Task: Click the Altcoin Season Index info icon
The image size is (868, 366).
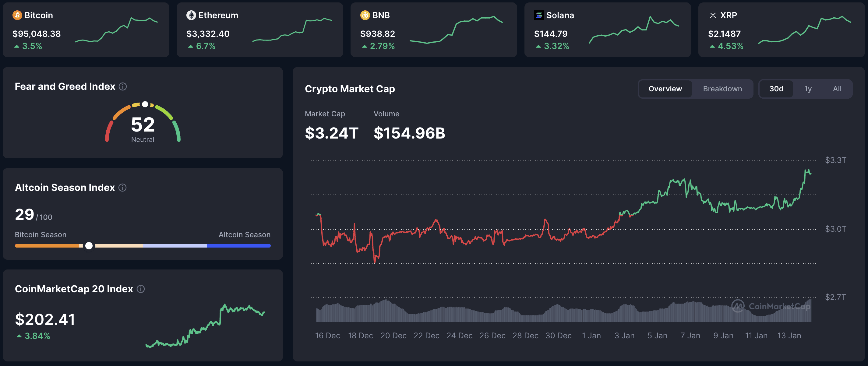Action: [122, 187]
